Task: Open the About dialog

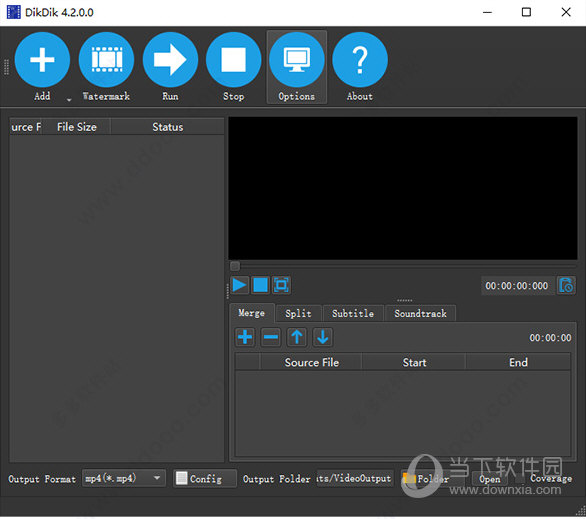Action: tap(360, 67)
